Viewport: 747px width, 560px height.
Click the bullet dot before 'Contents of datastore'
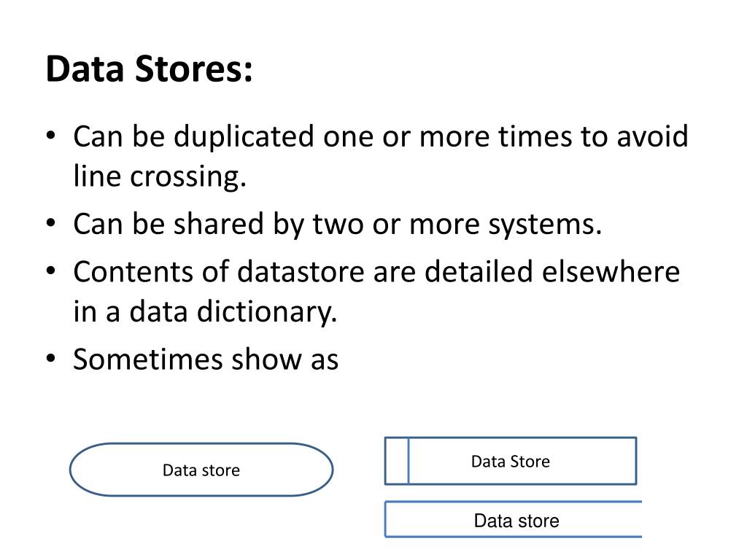[x=51, y=271]
